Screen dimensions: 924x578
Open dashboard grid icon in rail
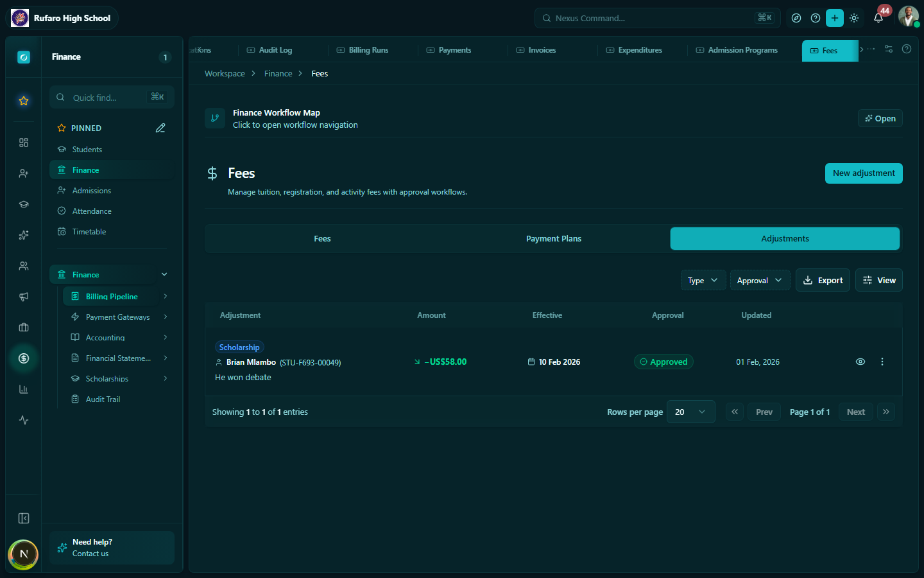24,143
